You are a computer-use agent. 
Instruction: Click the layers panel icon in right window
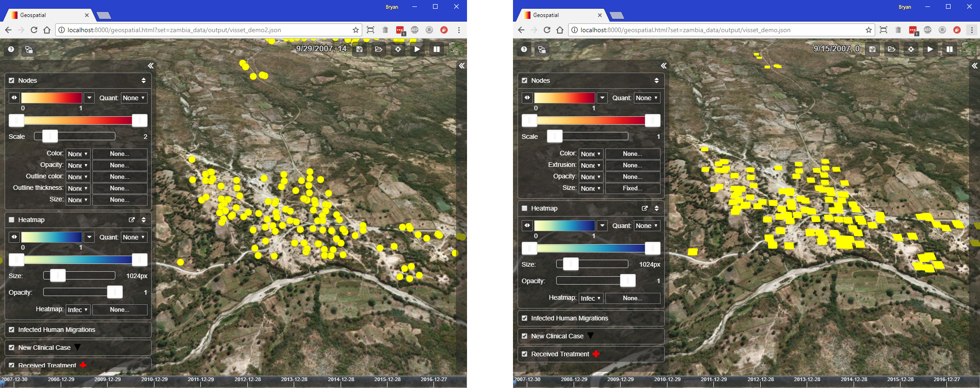point(541,49)
